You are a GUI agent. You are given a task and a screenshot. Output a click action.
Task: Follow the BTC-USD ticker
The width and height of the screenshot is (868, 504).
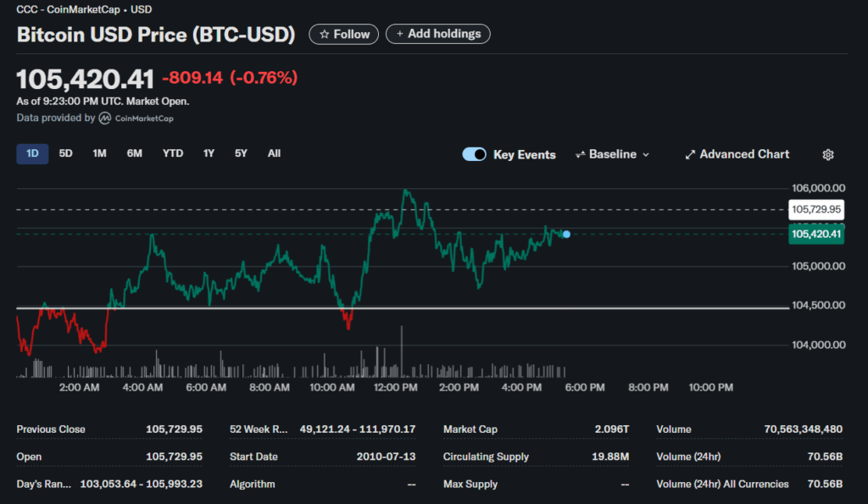[344, 34]
